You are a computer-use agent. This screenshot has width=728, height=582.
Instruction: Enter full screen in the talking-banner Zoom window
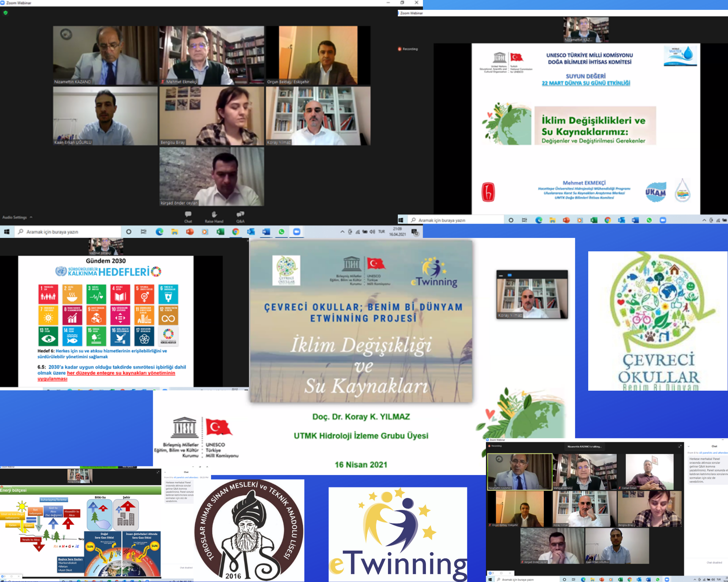(x=680, y=446)
